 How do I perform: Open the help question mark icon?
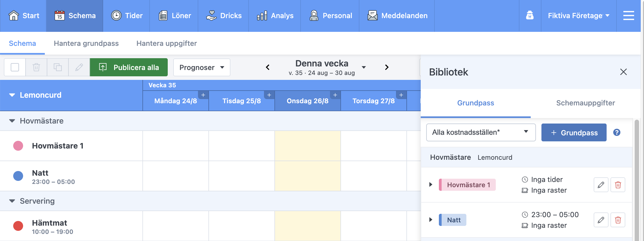coord(617,133)
